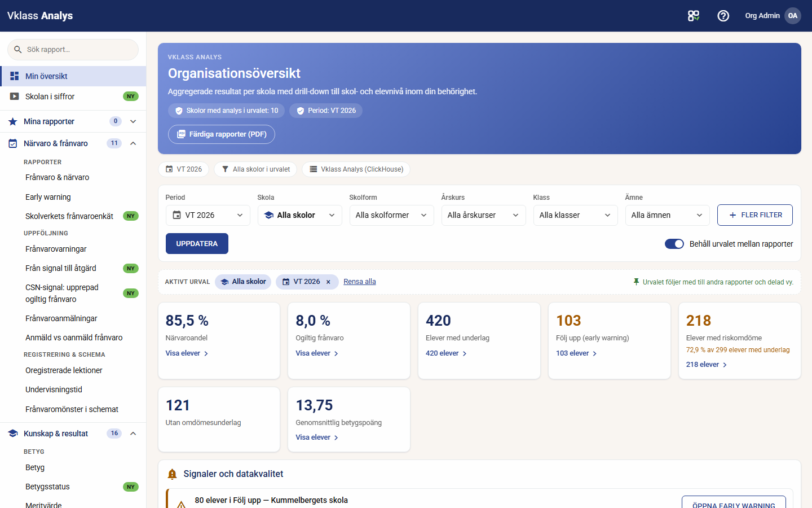The width and height of the screenshot is (812, 508).
Task: Collapse the Kunskap & resultat section
Action: (x=133, y=433)
